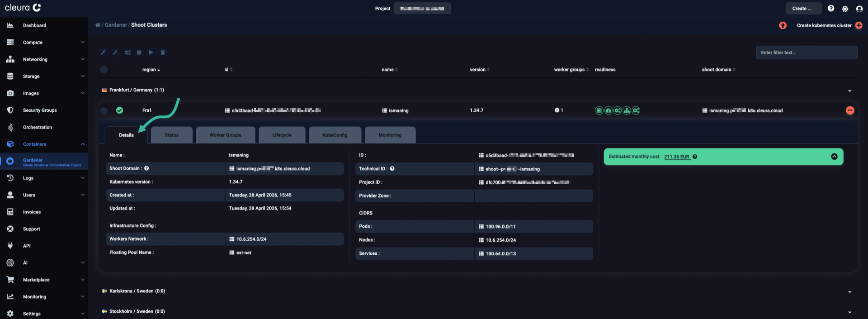868x319 pixels.
Task: Focus the Enter filter text field
Action: pyautogui.click(x=807, y=52)
